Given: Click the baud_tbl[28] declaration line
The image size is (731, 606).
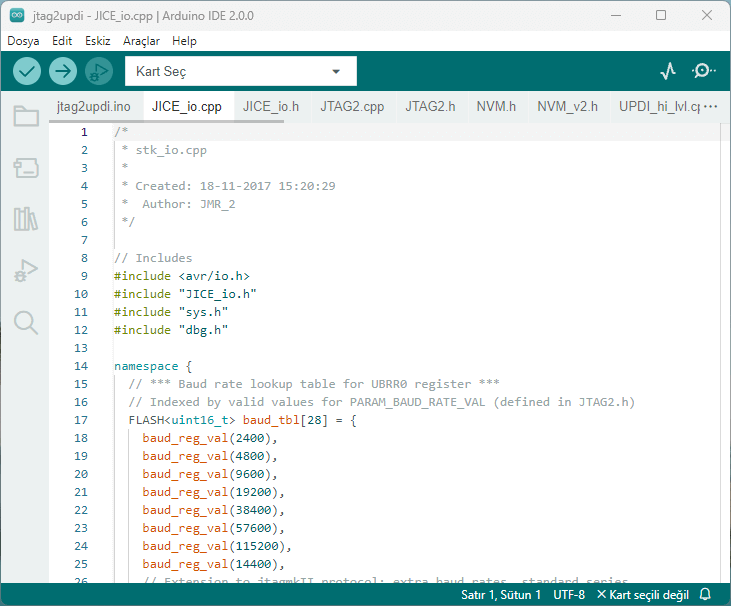Looking at the screenshot, I should [x=242, y=420].
